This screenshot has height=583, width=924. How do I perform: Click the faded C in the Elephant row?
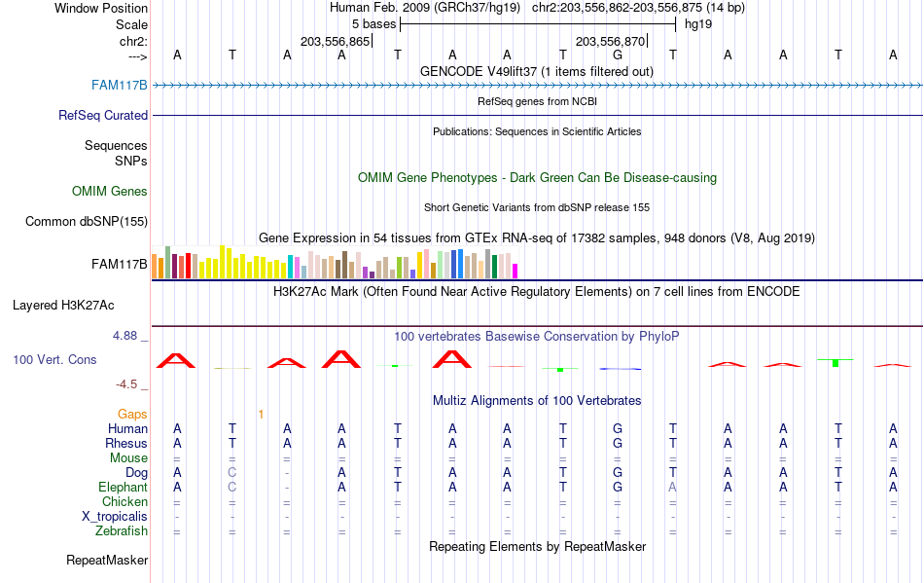pos(232,487)
